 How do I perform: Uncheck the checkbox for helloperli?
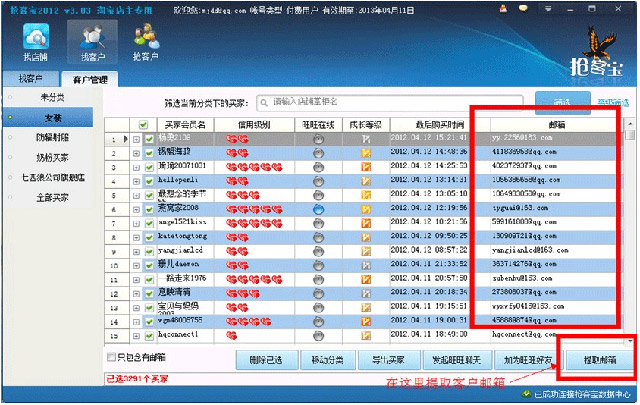click(149, 181)
